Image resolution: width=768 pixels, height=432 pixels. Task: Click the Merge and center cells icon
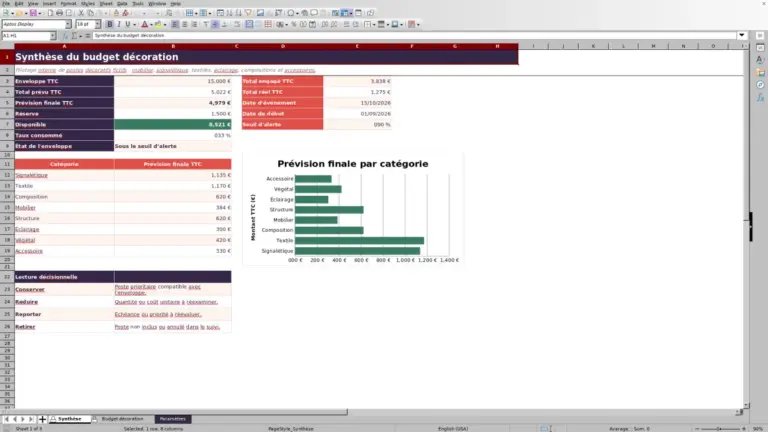coord(249,24)
